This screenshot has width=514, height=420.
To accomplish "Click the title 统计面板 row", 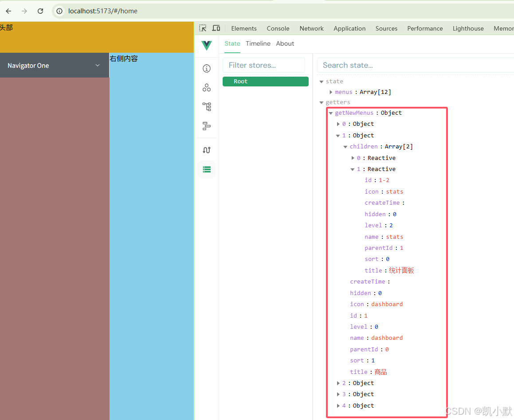I will [389, 270].
